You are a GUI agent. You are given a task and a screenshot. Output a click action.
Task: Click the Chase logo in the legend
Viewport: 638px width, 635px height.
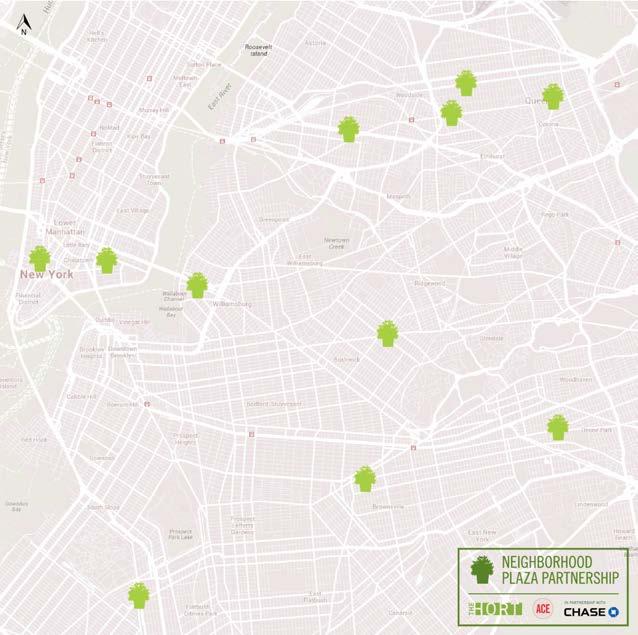(591, 611)
